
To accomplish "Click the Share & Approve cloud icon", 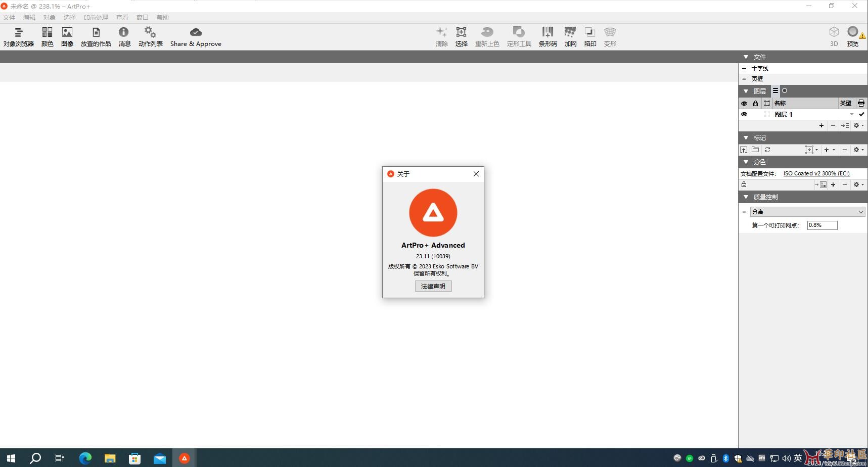I will (x=196, y=33).
